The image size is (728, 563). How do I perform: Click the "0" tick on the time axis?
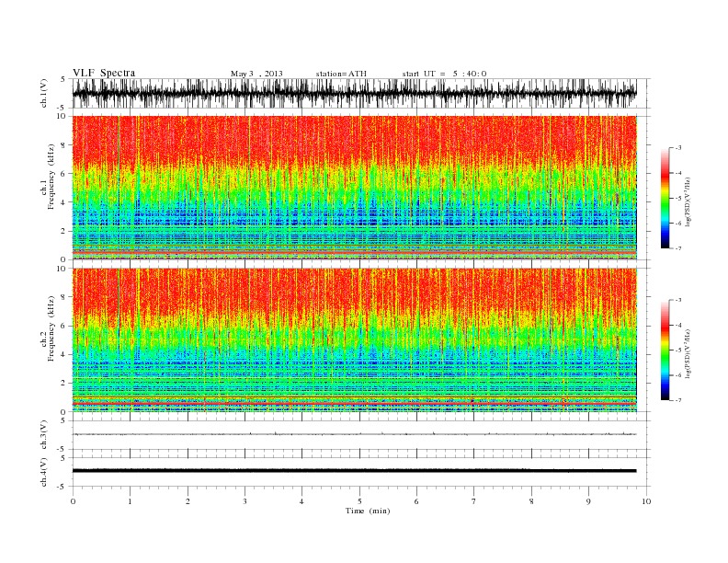click(x=73, y=501)
